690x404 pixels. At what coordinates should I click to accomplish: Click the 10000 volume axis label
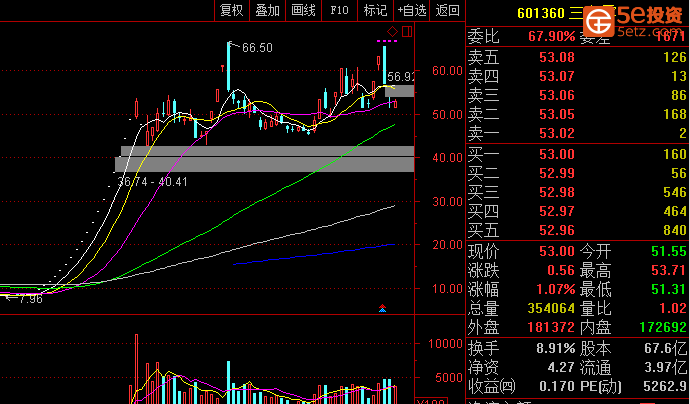click(x=445, y=344)
